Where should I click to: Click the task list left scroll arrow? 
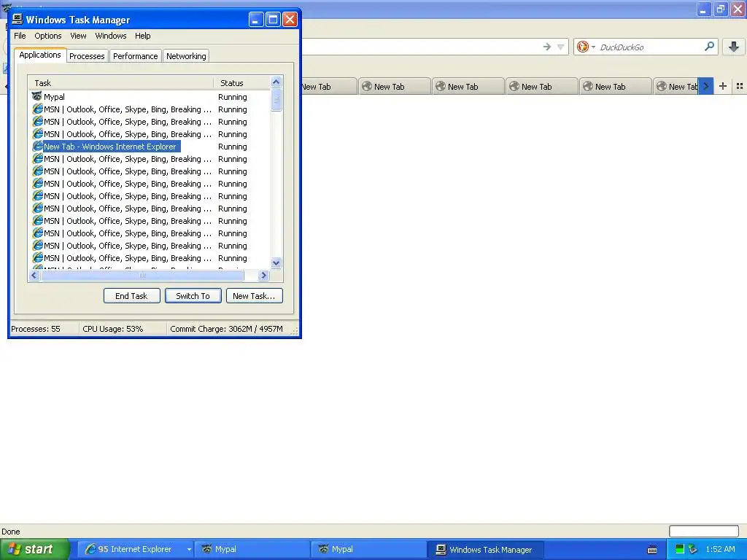coord(34,275)
